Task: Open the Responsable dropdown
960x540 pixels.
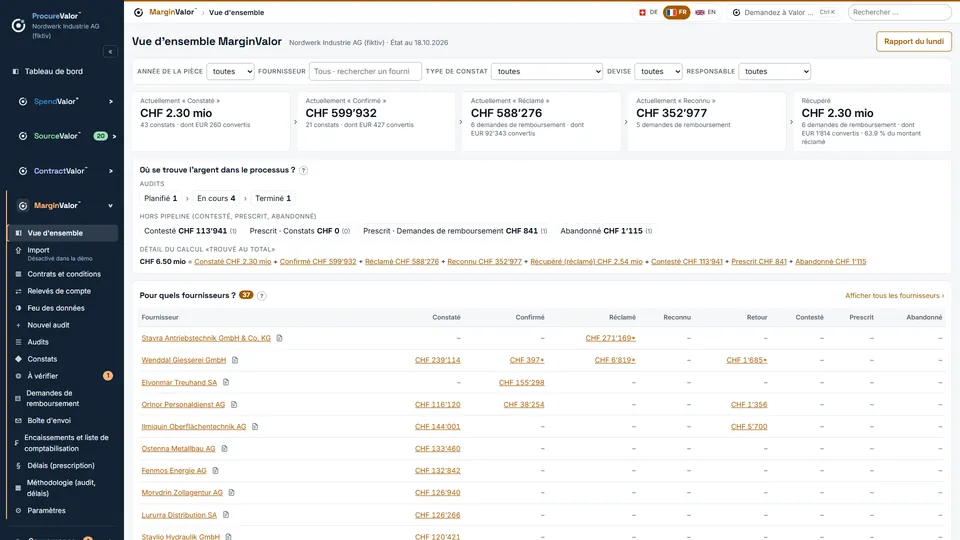Action: coord(774,72)
